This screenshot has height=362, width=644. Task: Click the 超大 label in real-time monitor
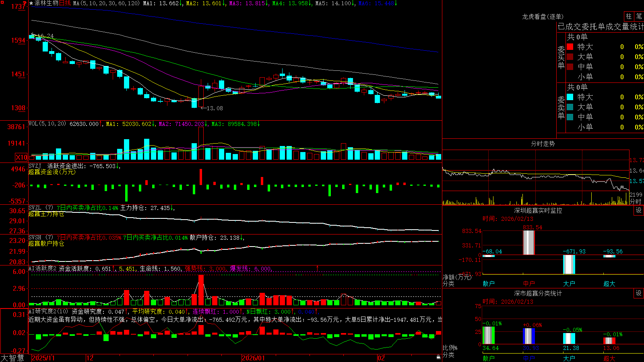click(609, 284)
